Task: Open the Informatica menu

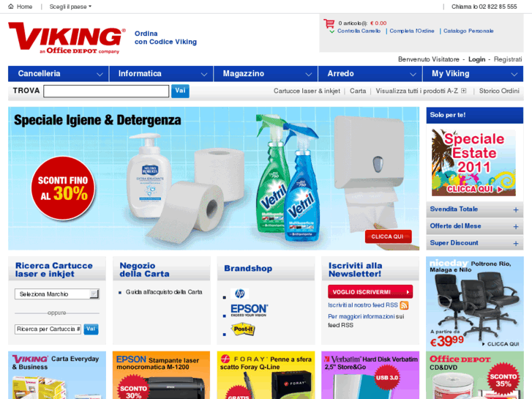Action: pos(161,74)
